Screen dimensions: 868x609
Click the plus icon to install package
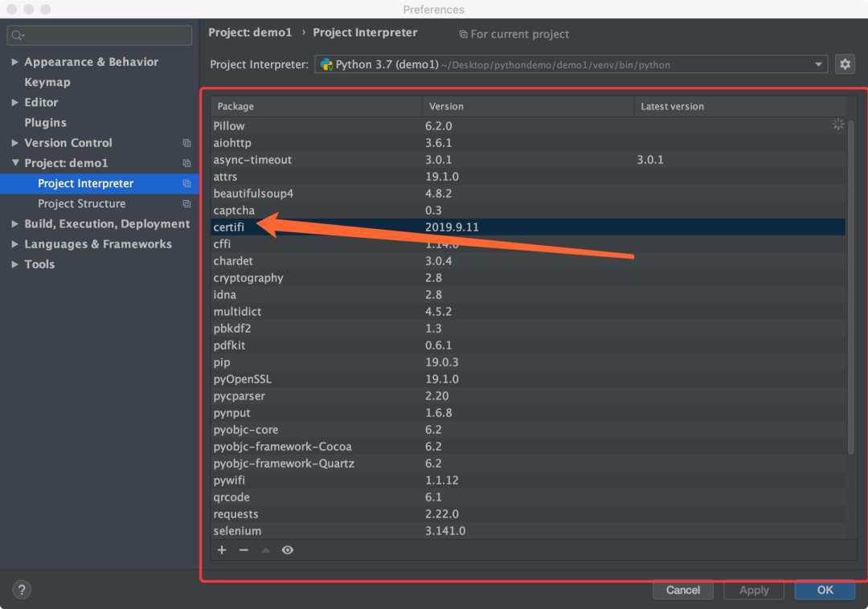(222, 550)
